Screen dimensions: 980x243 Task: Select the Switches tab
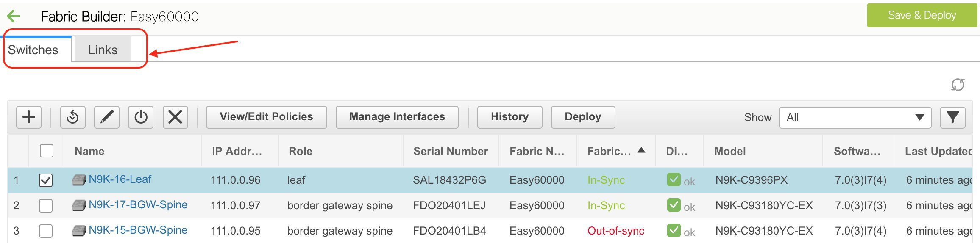click(x=33, y=50)
